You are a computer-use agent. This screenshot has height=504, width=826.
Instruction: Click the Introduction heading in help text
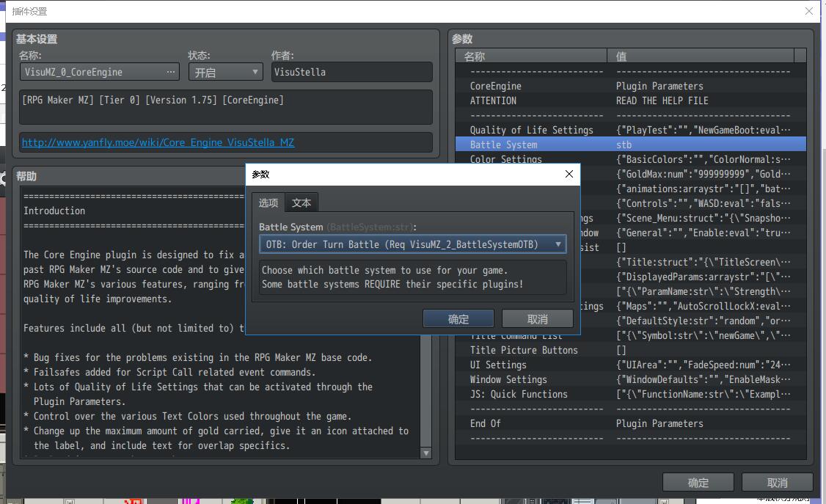point(54,211)
